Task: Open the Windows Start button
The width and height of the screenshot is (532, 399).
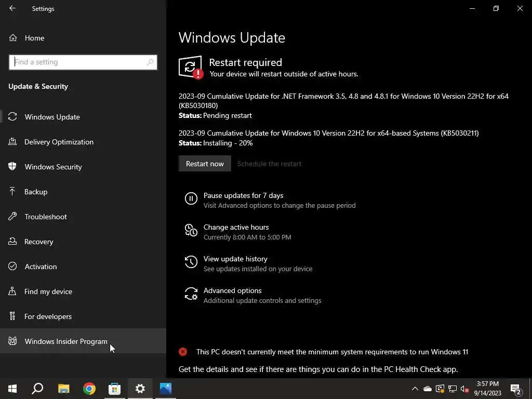Action: (12, 389)
